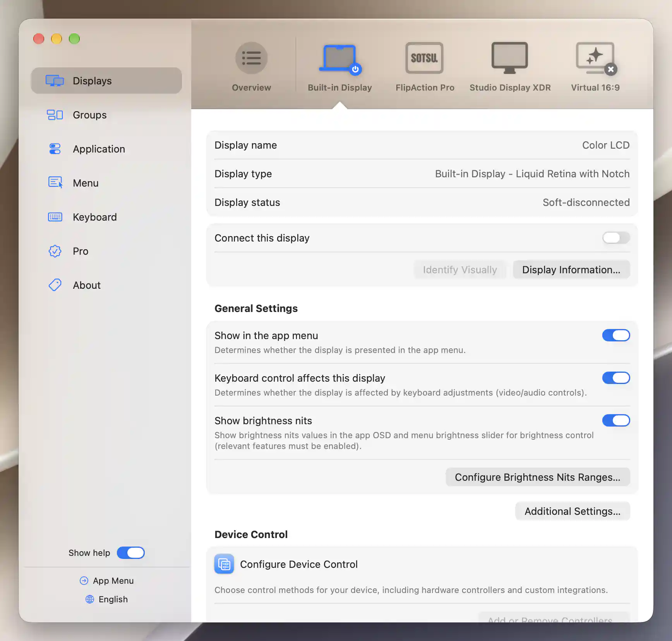This screenshot has height=641, width=672.
Task: Click the App Menu arrow icon
Action: pyautogui.click(x=84, y=581)
